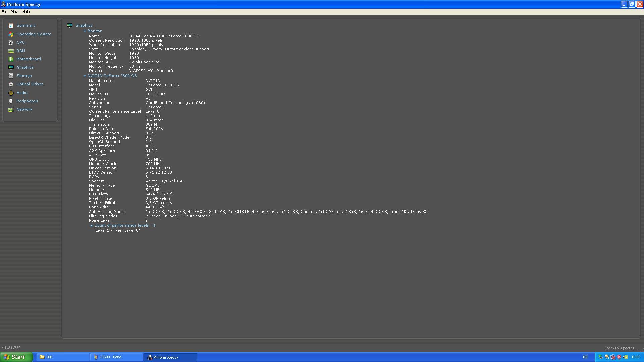Collapse the NVIDIA GeForce 7800 GS section

(85, 76)
